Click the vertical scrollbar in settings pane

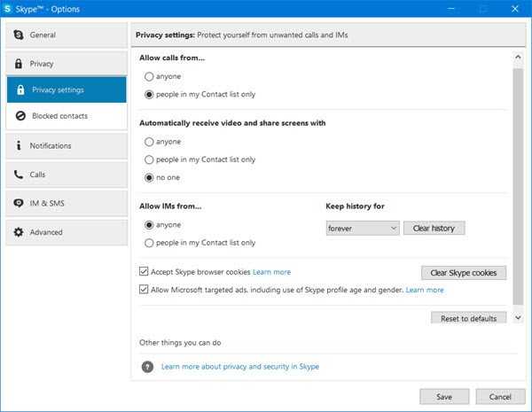(518, 186)
